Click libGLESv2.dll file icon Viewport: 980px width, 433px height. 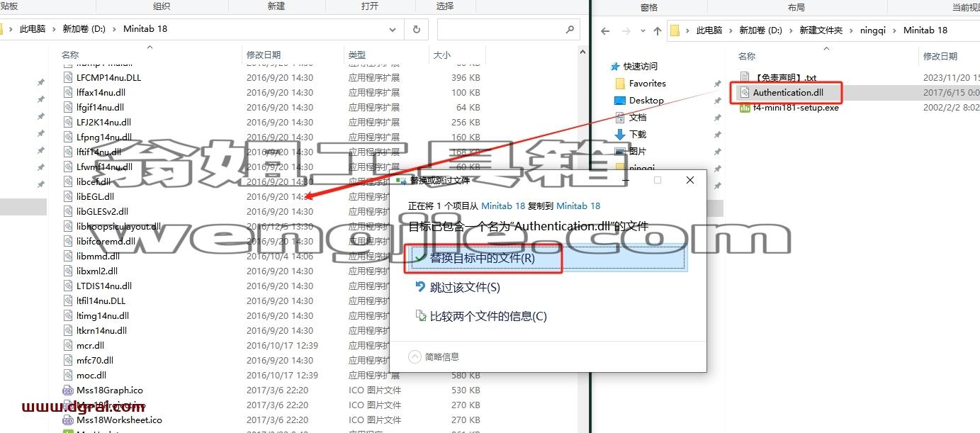68,211
